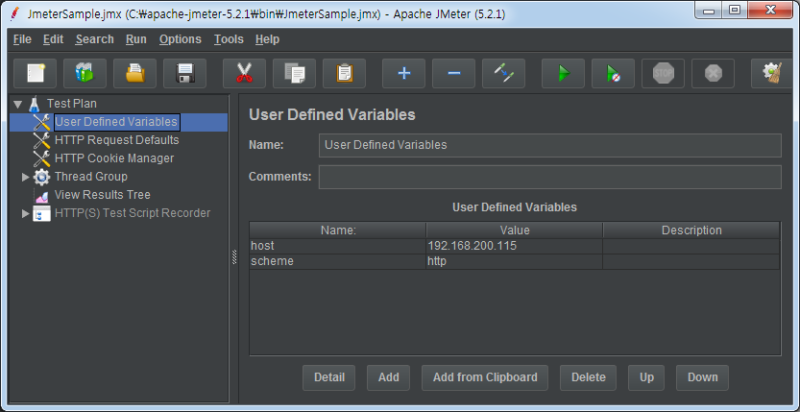The height and width of the screenshot is (412, 800).
Task: Click the New test plan toolbar icon
Action: (x=35, y=73)
